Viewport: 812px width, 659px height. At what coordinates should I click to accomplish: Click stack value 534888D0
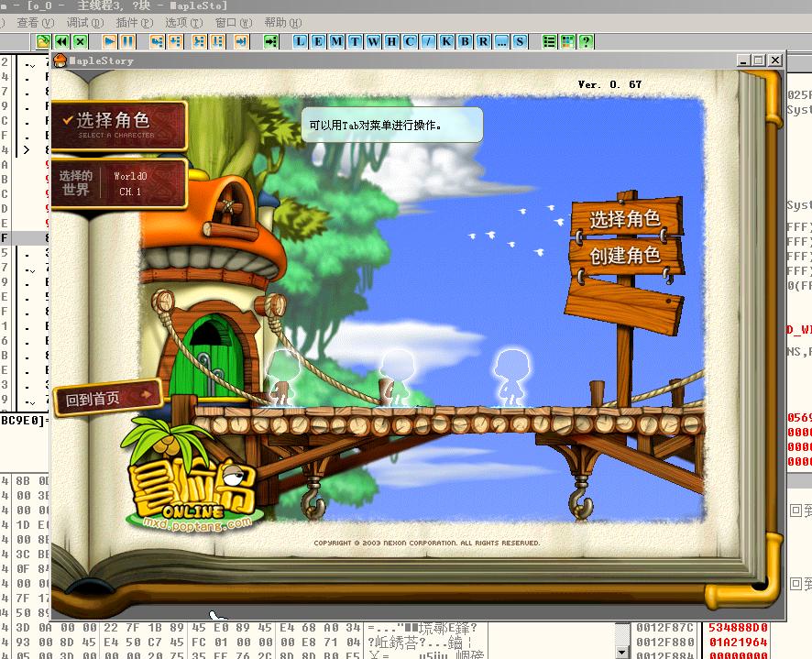pos(738,628)
